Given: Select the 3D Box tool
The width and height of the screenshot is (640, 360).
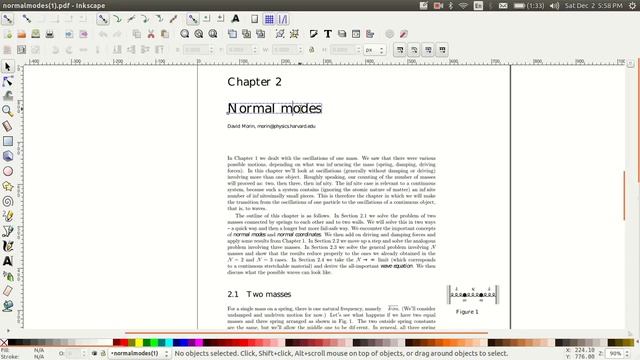Looking at the screenshot, I should pyautogui.click(x=7, y=156).
